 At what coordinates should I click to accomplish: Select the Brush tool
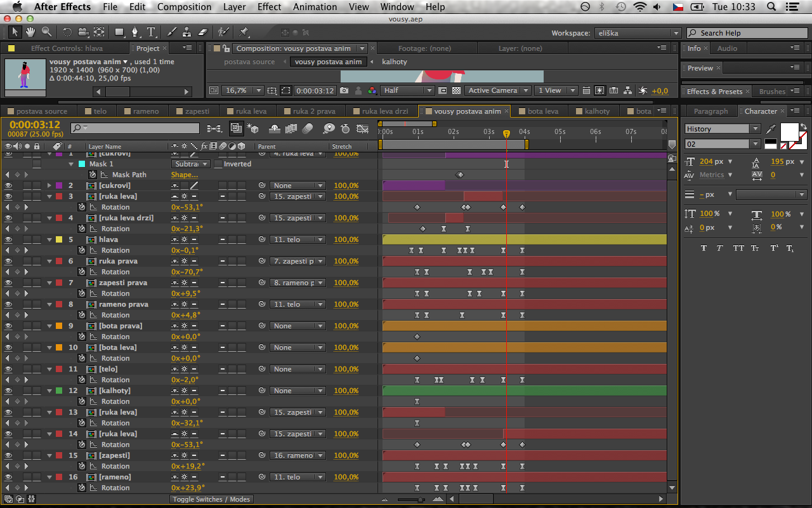point(171,32)
